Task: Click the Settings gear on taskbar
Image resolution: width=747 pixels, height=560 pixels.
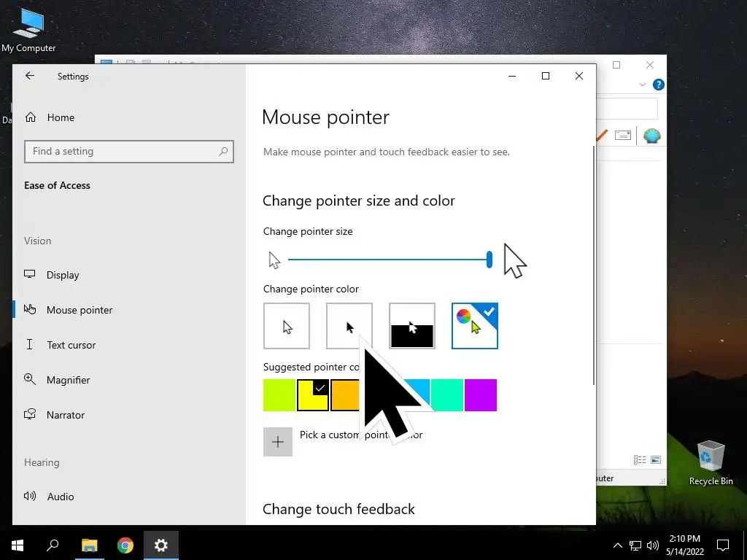Action: 161,545
